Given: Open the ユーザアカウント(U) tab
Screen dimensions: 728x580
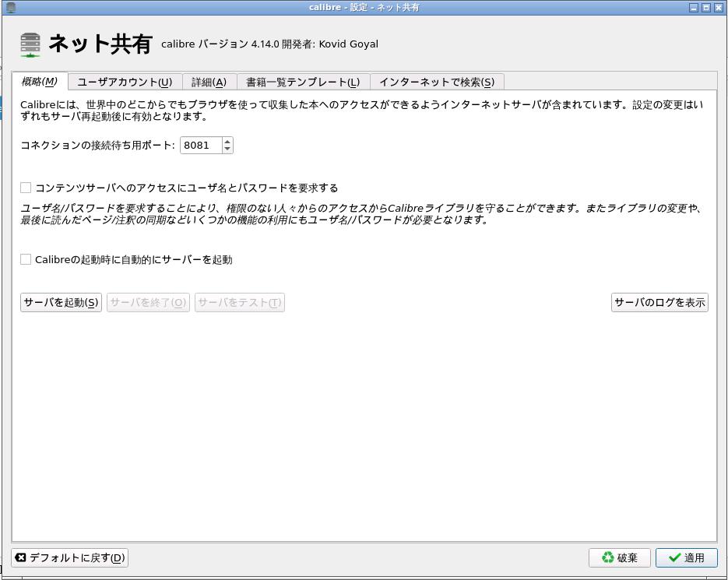Looking at the screenshot, I should coord(125,83).
